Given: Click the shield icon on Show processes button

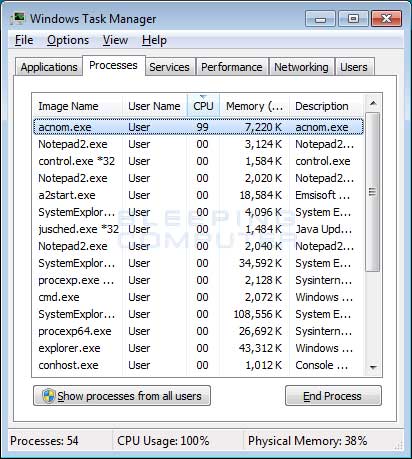Looking at the screenshot, I should pos(48,396).
